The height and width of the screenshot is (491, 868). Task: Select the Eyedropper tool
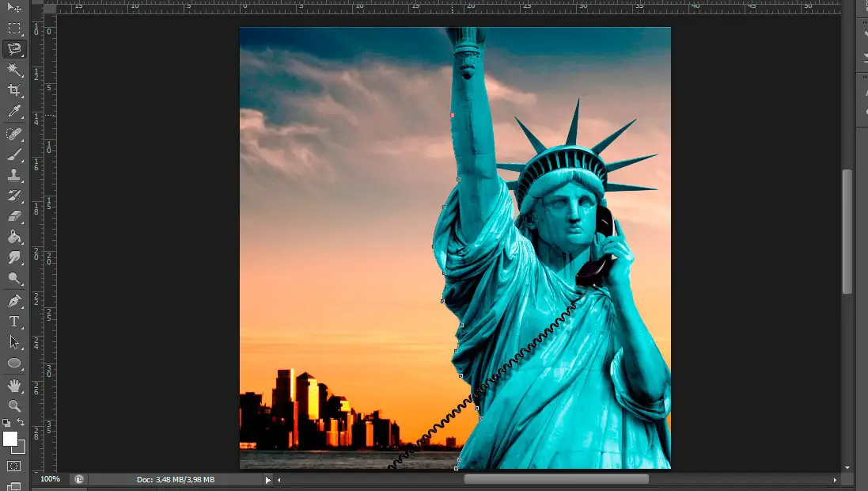pyautogui.click(x=14, y=111)
